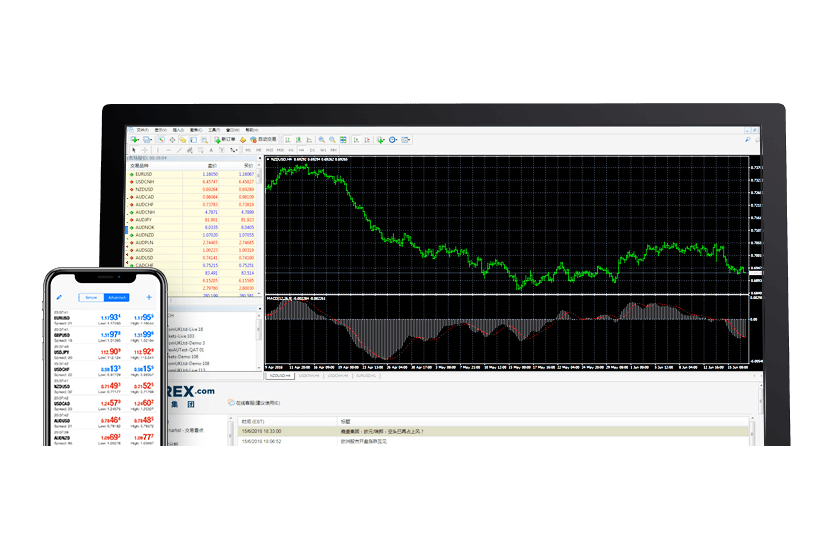Select the AUDSGD row in Market Watch

pos(193,250)
